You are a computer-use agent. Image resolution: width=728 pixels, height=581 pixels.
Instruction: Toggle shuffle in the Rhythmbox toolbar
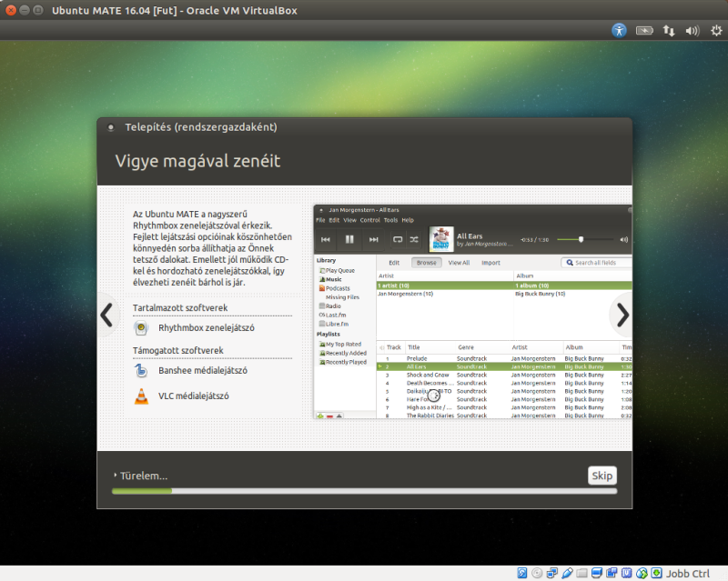click(414, 239)
